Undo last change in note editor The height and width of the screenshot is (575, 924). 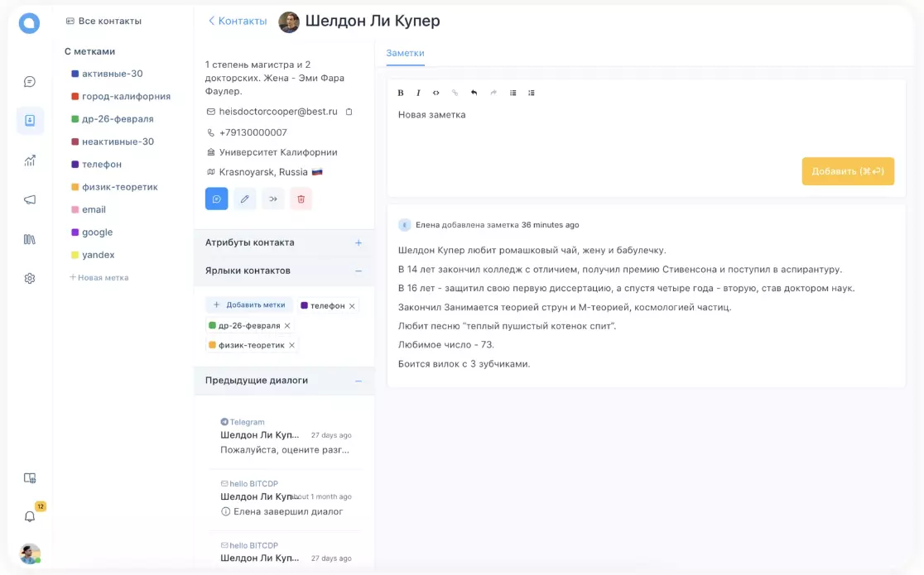coord(474,93)
